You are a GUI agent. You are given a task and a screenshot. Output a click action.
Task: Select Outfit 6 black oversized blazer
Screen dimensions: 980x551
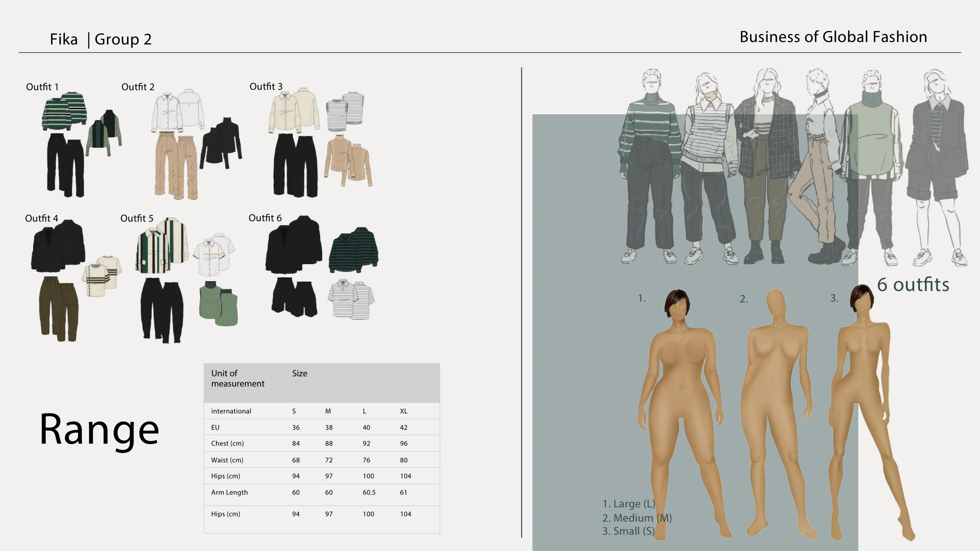294,244
